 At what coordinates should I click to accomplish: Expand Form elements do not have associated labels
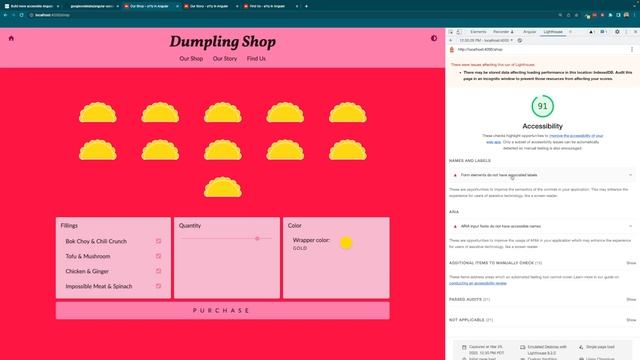point(542,175)
